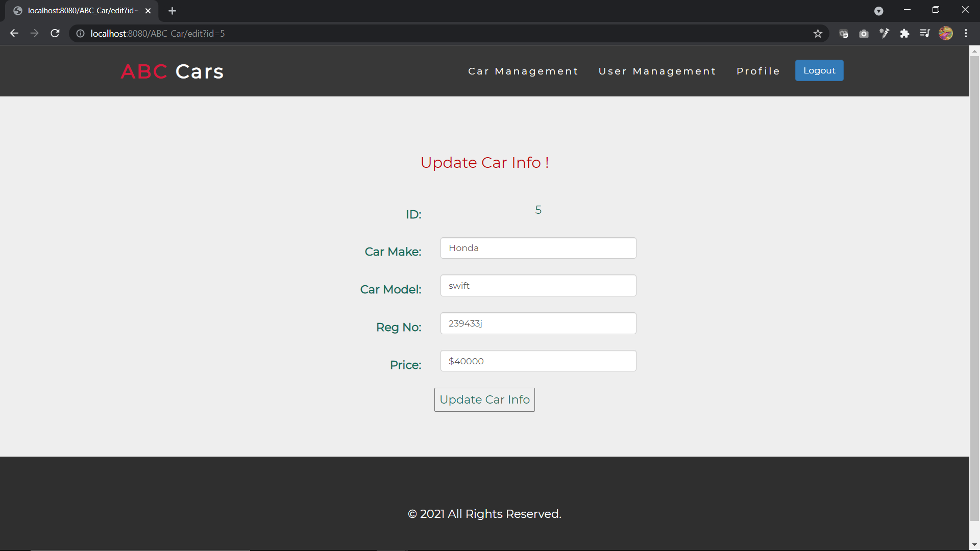Click the Logout button
This screenshot has height=551, width=980.
(x=819, y=70)
